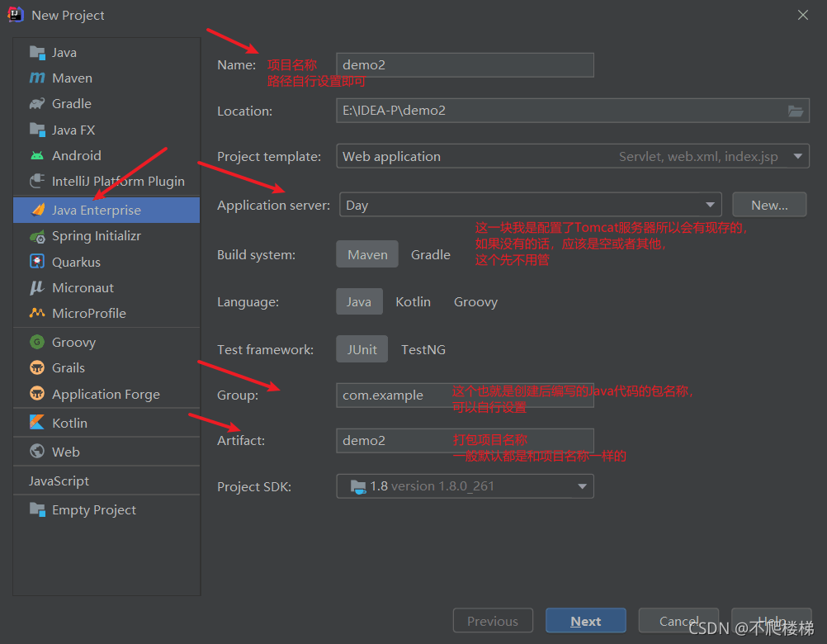Click the Web globe icon
Image resolution: width=827 pixels, height=644 pixels.
coord(37,452)
